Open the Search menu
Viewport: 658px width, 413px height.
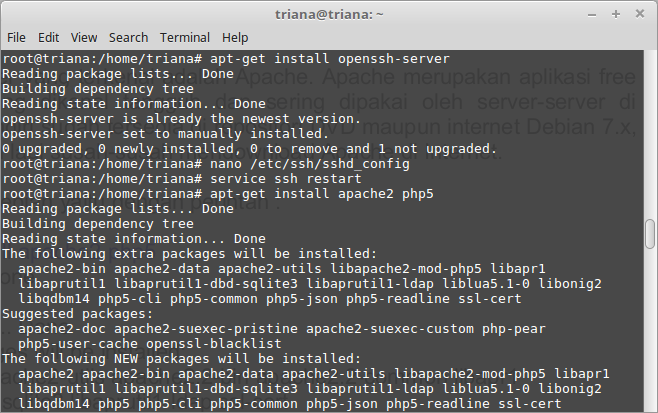click(128, 38)
